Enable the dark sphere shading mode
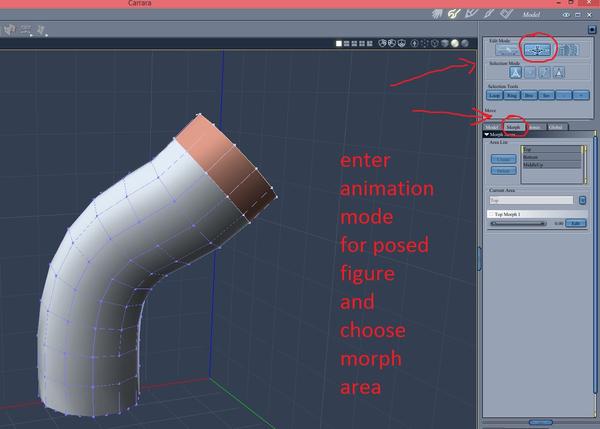 pos(465,43)
